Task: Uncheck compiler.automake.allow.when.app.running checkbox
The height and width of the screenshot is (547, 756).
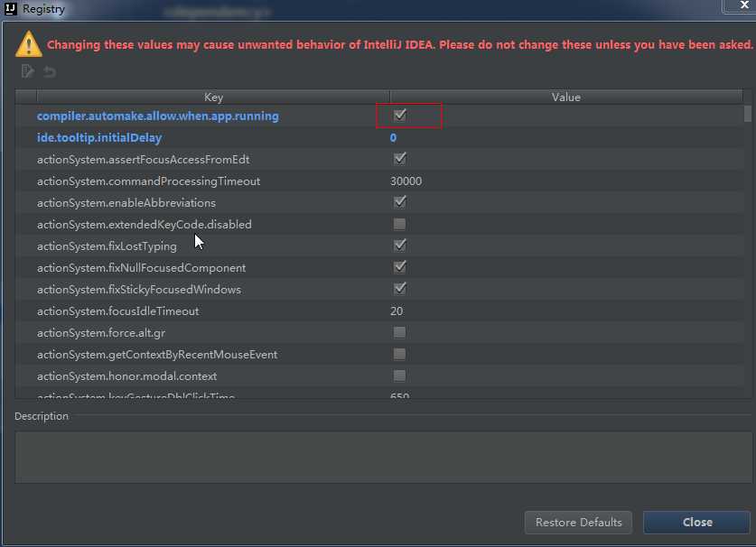Action: click(400, 116)
